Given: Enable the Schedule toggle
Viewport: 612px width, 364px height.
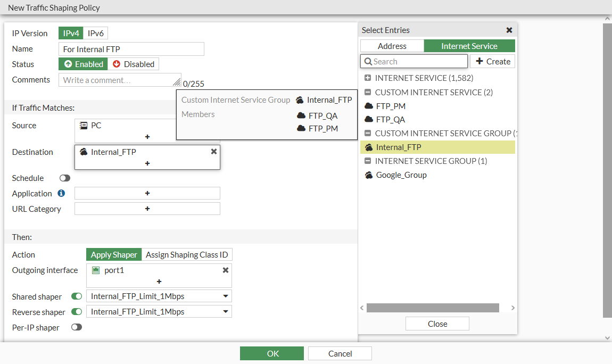Looking at the screenshot, I should tap(65, 178).
